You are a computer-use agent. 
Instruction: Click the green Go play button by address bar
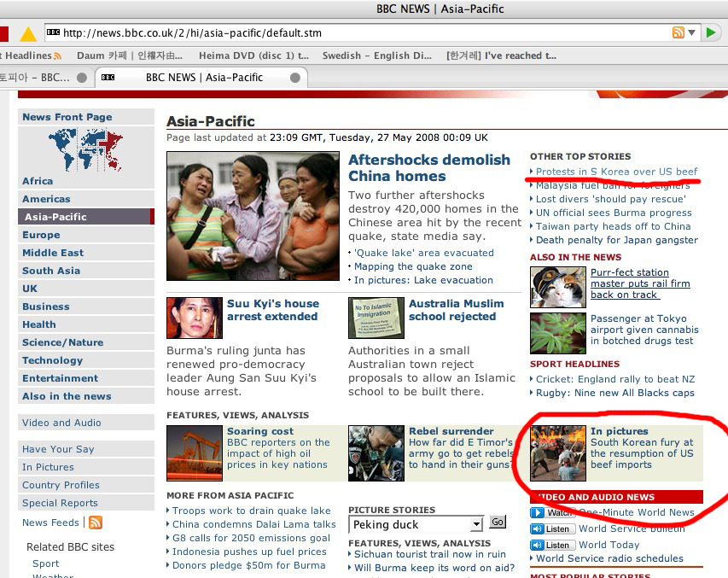click(710, 32)
